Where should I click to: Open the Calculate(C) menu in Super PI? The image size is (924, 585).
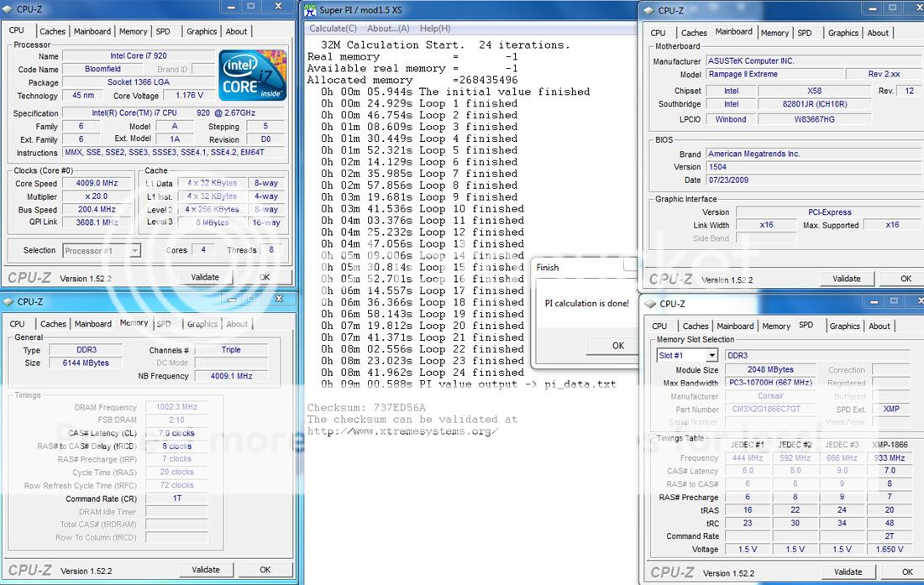coord(333,29)
